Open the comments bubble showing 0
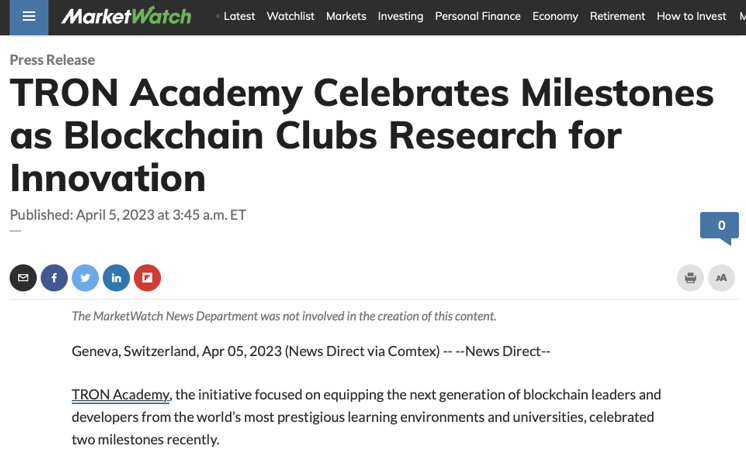Viewport: 746px width, 449px height. [x=720, y=226]
